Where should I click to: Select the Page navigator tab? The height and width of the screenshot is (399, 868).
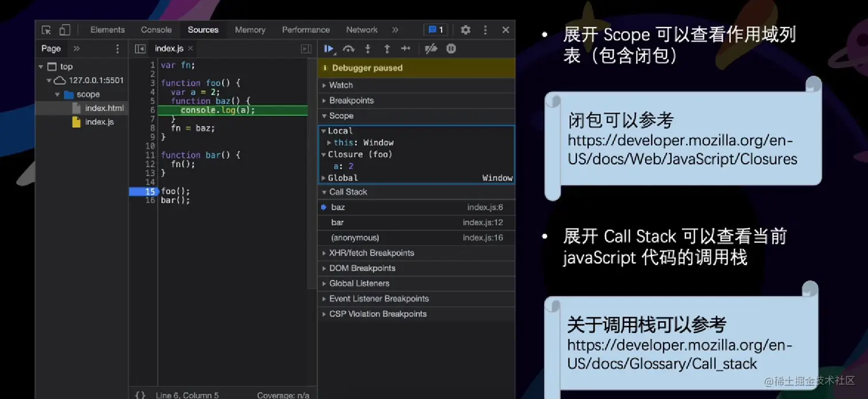tap(51, 49)
